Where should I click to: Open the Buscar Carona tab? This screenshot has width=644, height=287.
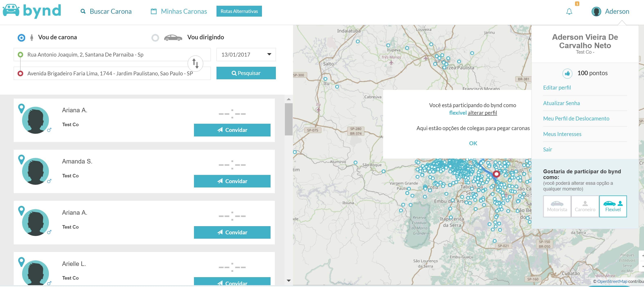(x=106, y=11)
